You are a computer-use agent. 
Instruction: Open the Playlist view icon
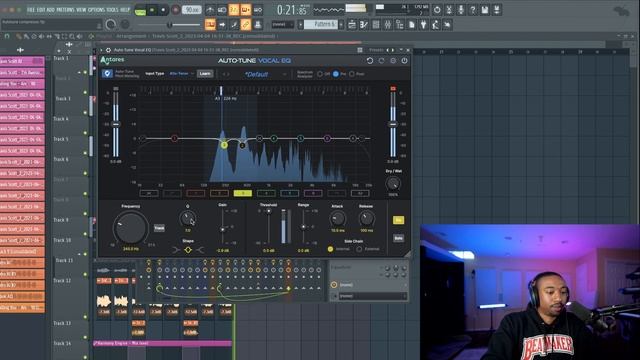[352, 25]
